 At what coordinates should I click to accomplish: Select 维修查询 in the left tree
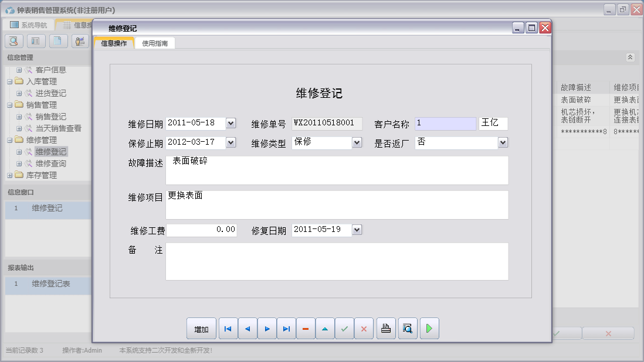click(51, 163)
